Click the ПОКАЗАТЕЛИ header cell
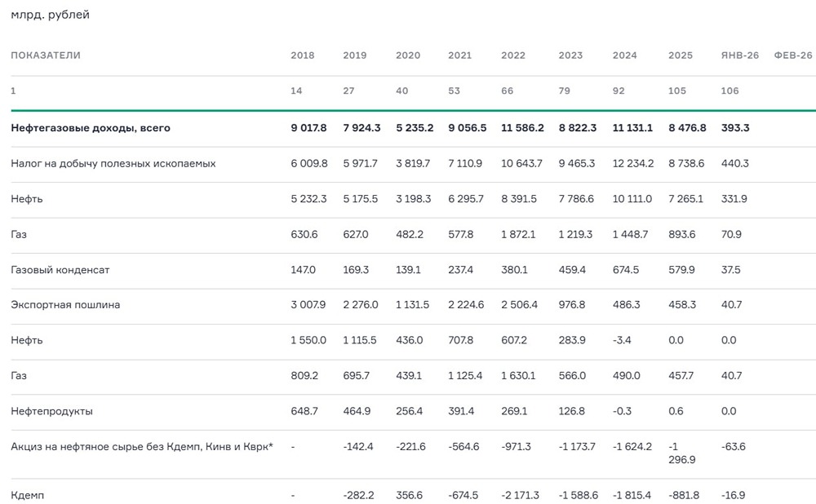Image resolution: width=816 pixels, height=504 pixels. click(x=45, y=55)
